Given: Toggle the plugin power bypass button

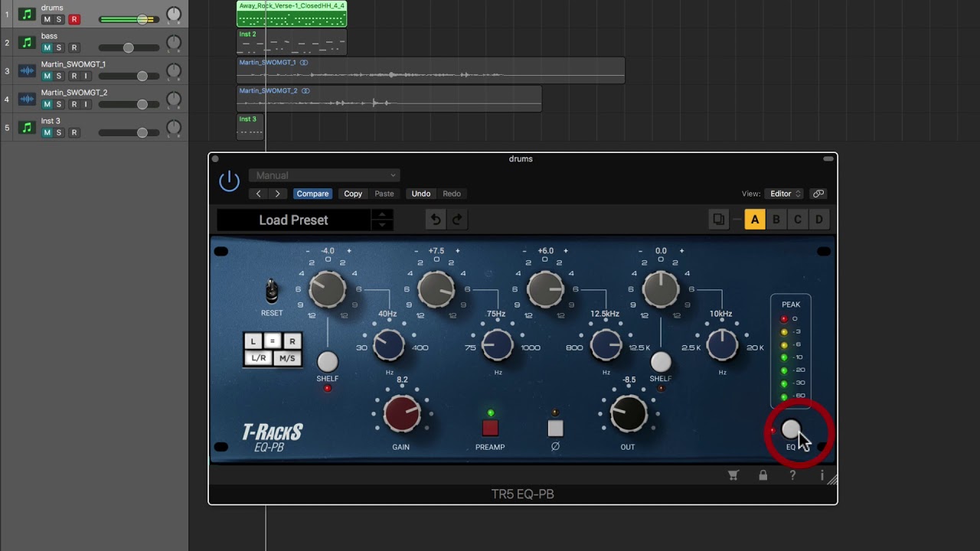Looking at the screenshot, I should click(229, 181).
